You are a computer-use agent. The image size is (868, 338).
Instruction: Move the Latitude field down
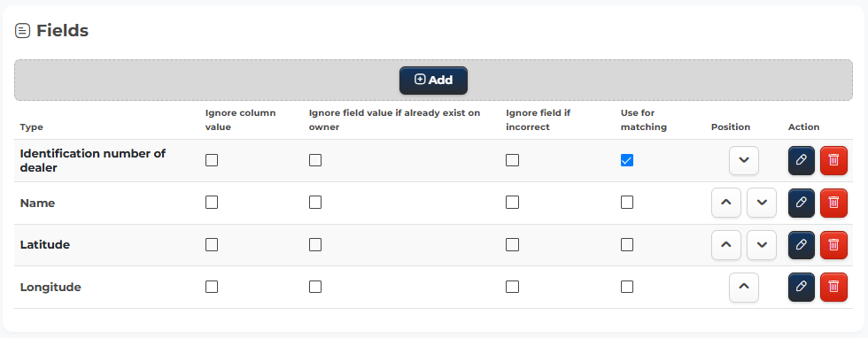(761, 245)
